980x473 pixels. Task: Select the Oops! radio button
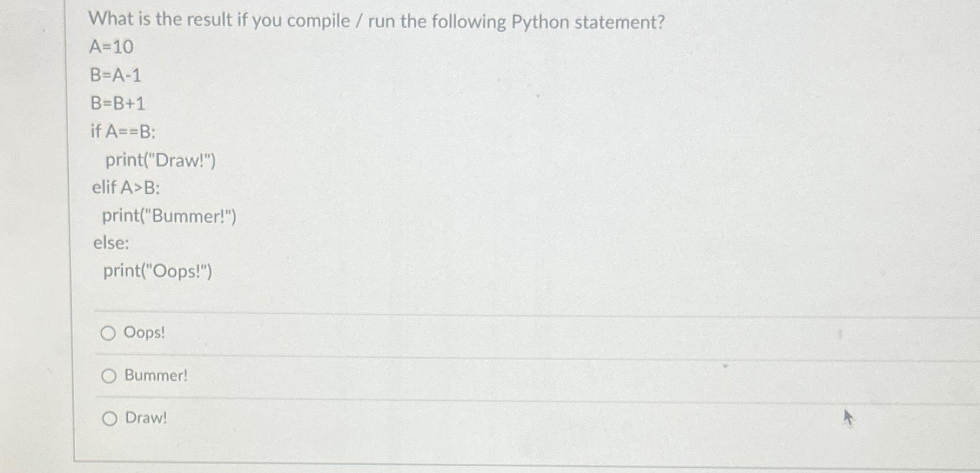tap(108, 334)
